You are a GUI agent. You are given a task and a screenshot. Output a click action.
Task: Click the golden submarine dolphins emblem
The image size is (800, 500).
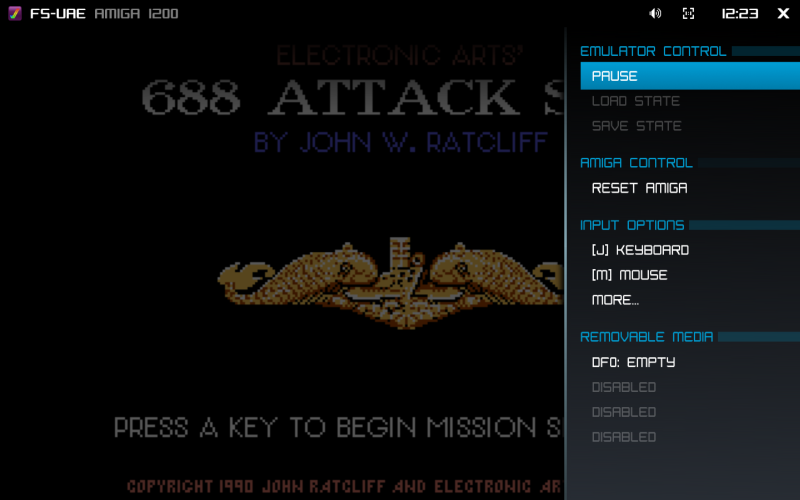pos(390,283)
